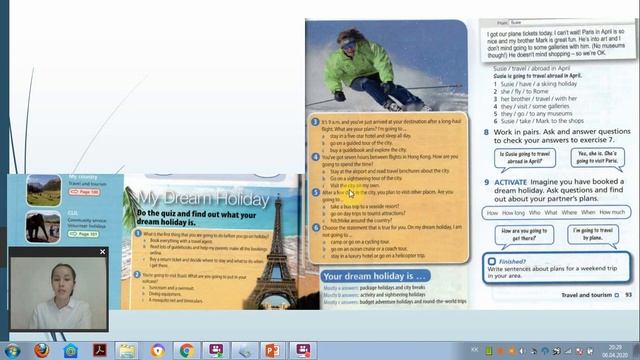Switch to PowerPoint on the taskbar
Viewport: 640px width, 360px height.
pos(272,351)
